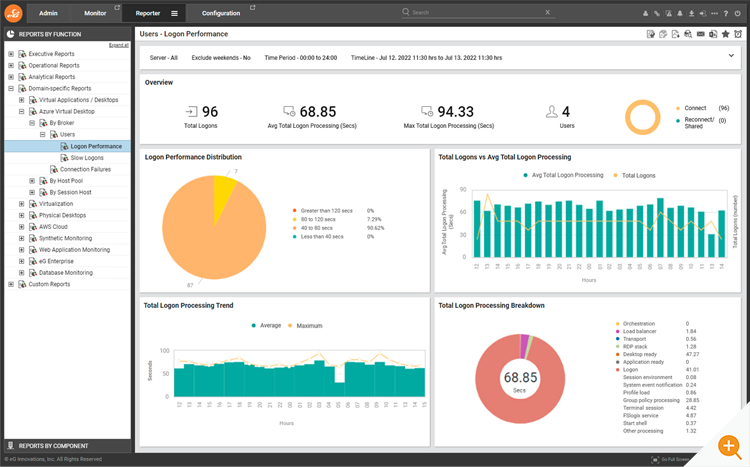Click the Monitor tab pop-out icon

117,7
